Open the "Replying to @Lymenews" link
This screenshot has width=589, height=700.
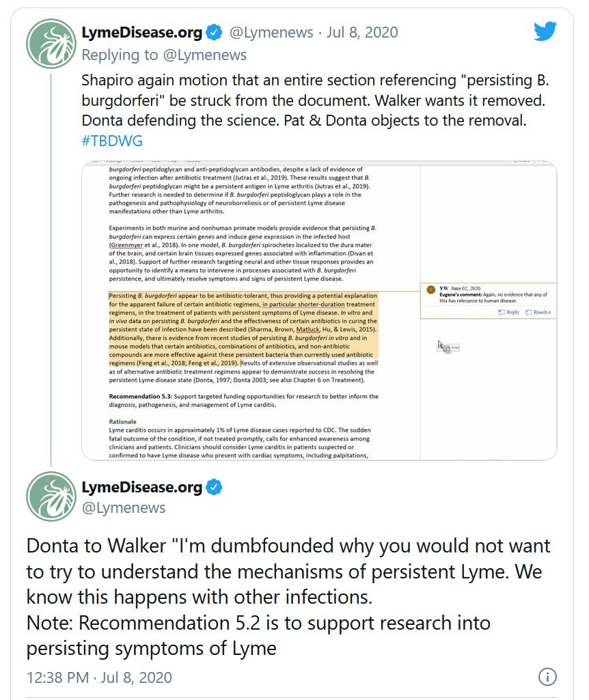coord(164,55)
